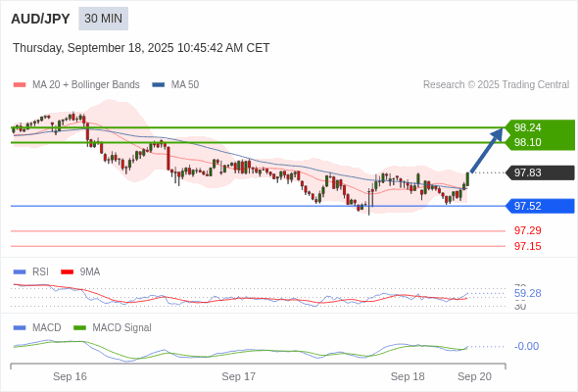Click the blue MA 50 legend swatch
The height and width of the screenshot is (392, 578).
click(159, 85)
